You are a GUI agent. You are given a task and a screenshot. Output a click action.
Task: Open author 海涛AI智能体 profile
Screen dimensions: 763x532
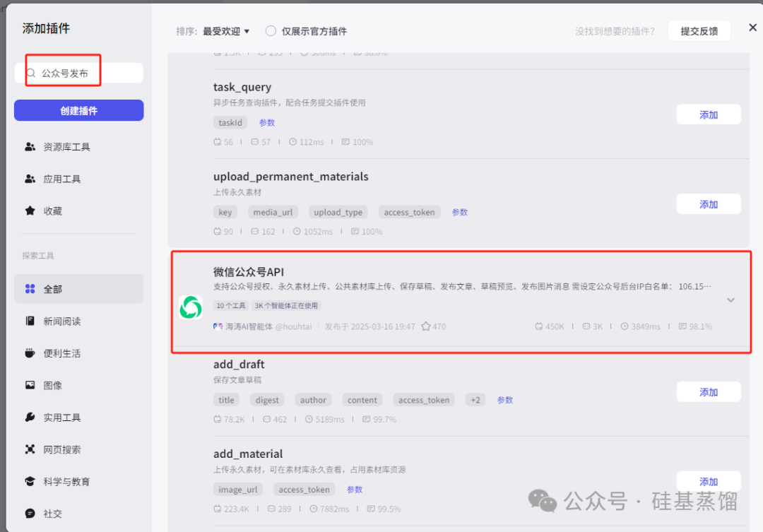click(249, 326)
